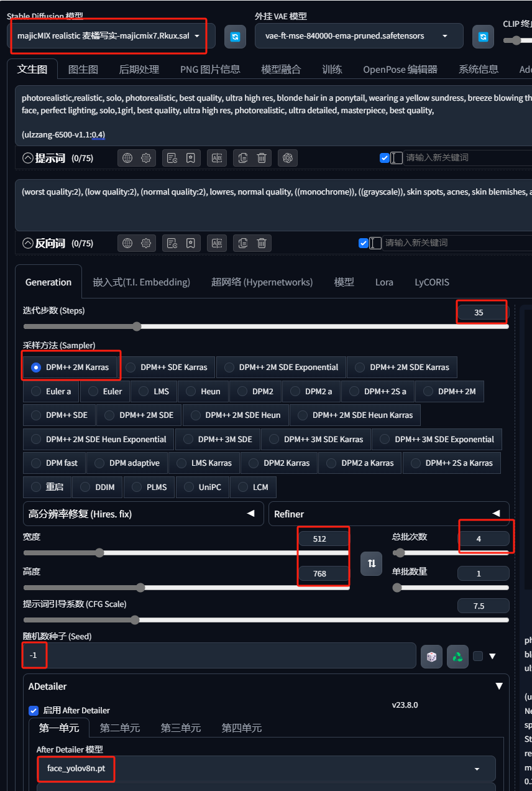The image size is (532, 791).
Task: Click the 总批次数 value field
Action: coord(483,539)
